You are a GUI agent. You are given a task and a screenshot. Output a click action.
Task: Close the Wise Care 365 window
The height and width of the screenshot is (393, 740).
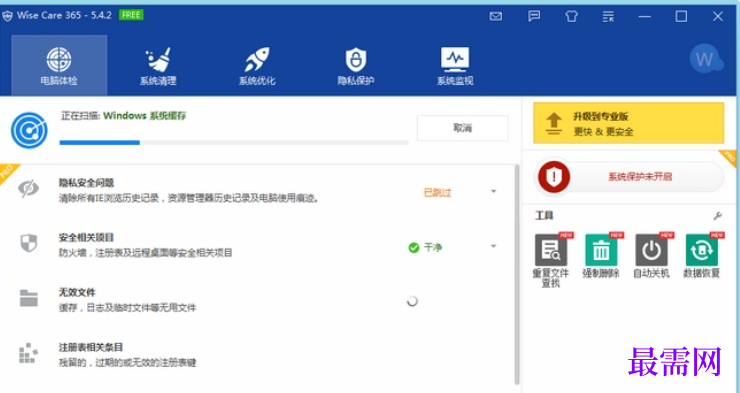pyautogui.click(x=718, y=17)
